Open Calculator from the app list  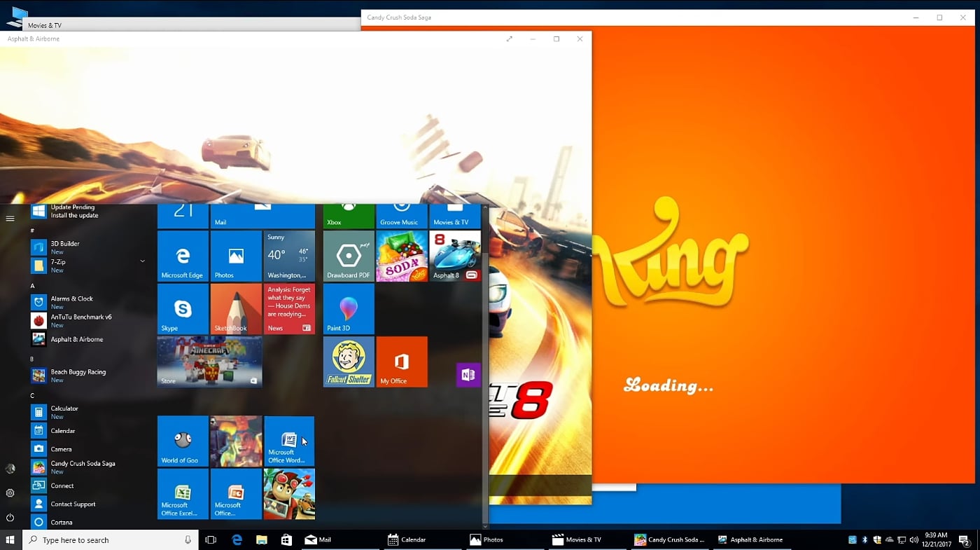tap(88, 412)
